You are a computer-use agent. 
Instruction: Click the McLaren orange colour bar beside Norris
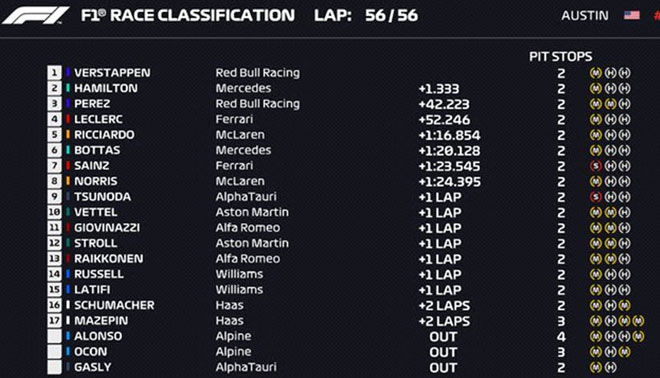tap(68, 181)
